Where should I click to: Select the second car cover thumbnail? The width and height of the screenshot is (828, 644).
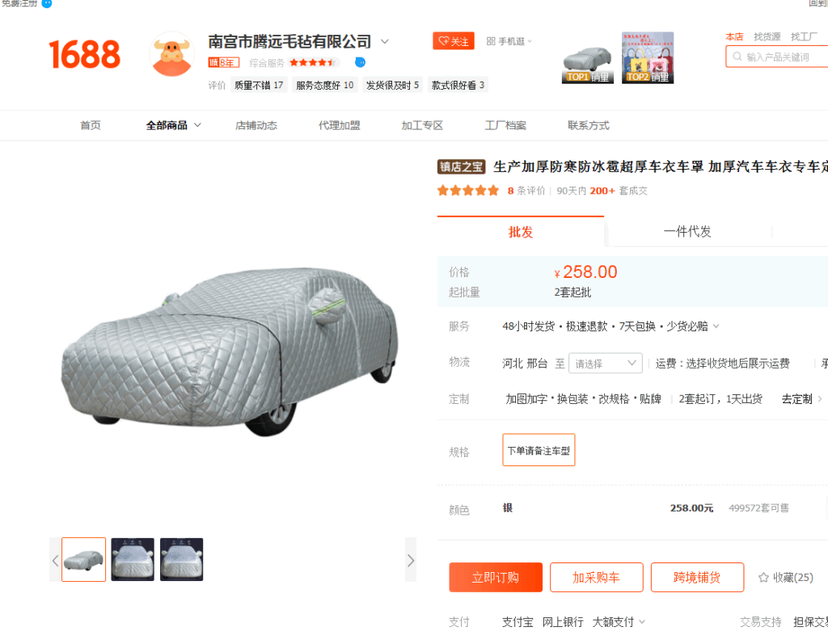(133, 559)
